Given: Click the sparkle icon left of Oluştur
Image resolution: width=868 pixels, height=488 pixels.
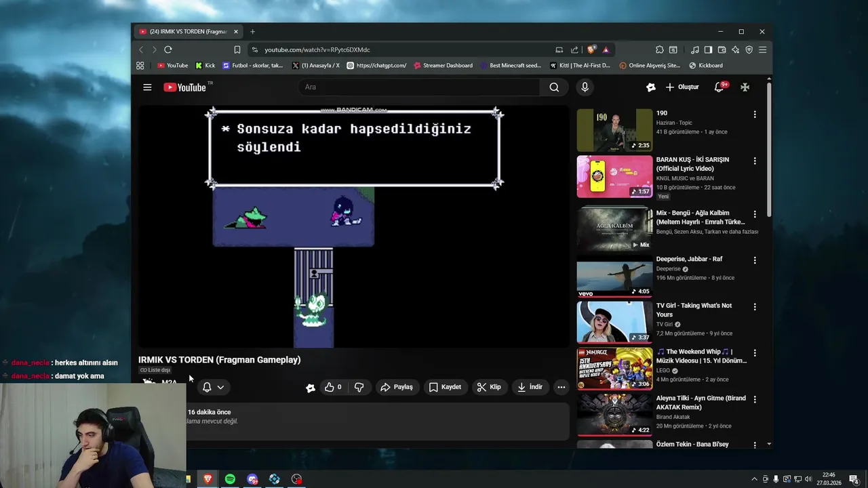Looking at the screenshot, I should click(x=651, y=87).
